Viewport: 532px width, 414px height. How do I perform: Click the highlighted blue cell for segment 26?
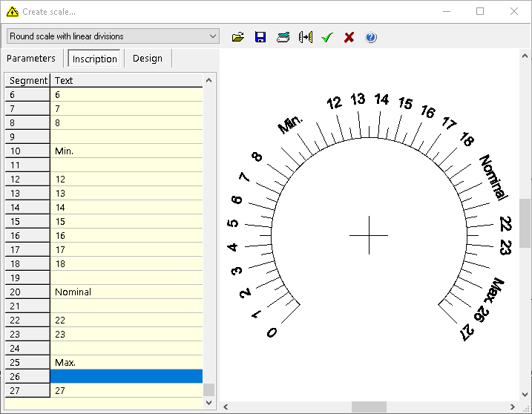126,377
